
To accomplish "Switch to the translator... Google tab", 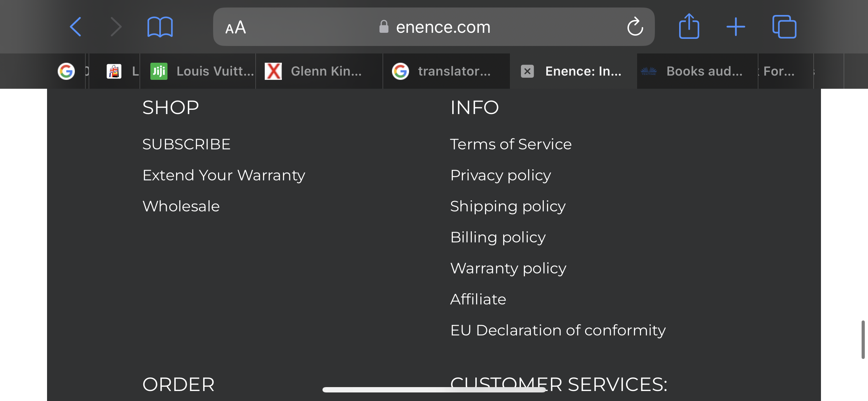I will coord(446,71).
